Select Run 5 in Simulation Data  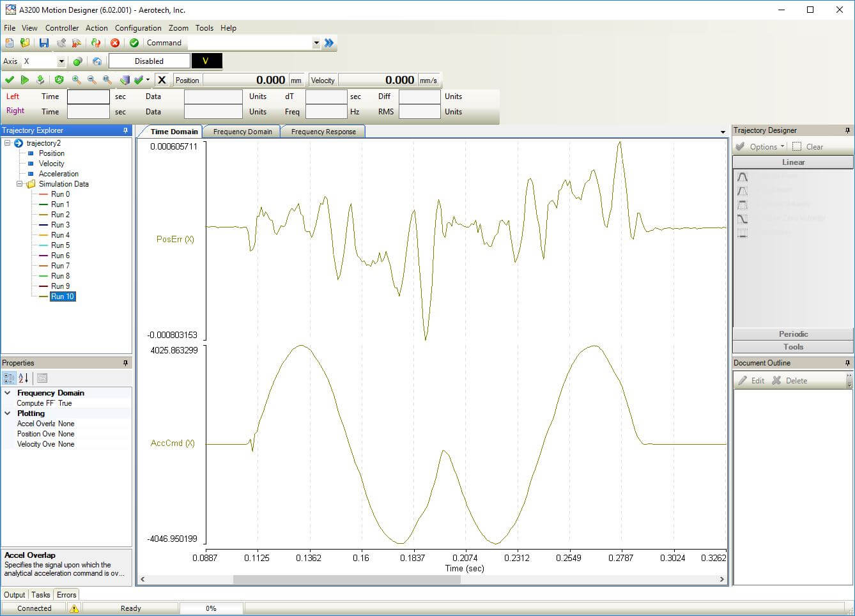pos(60,245)
